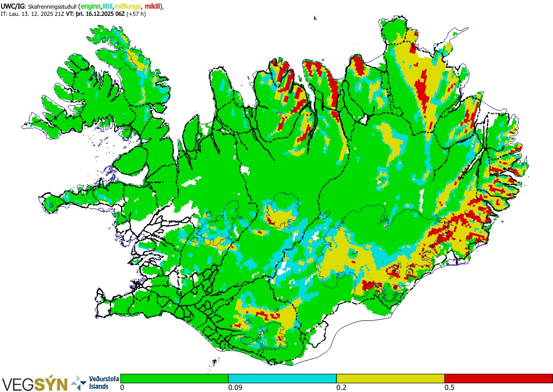The width and height of the screenshot is (553, 392).
Task: Click the initial time "Lau. 13. 12. 2025 21Z"
Action: point(37,14)
